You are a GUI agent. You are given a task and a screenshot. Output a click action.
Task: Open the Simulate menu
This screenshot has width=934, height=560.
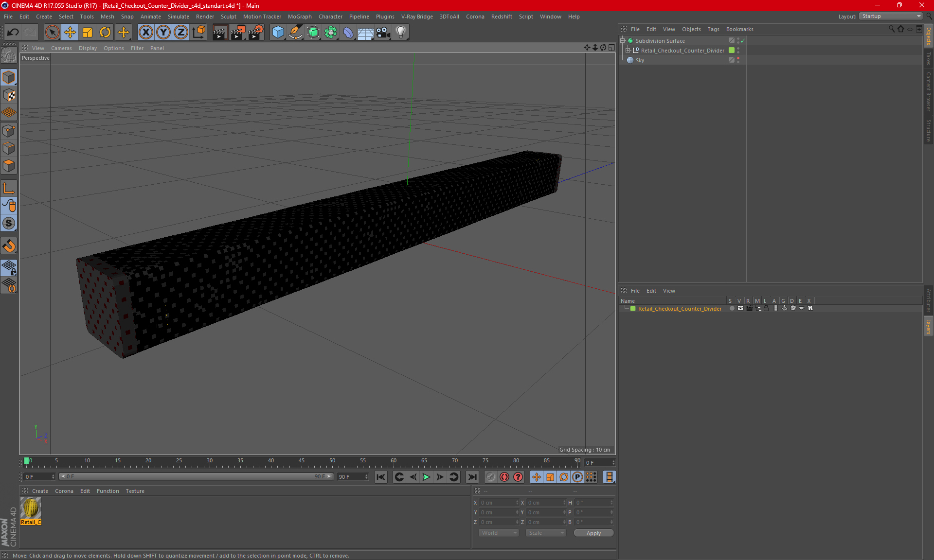179,17
